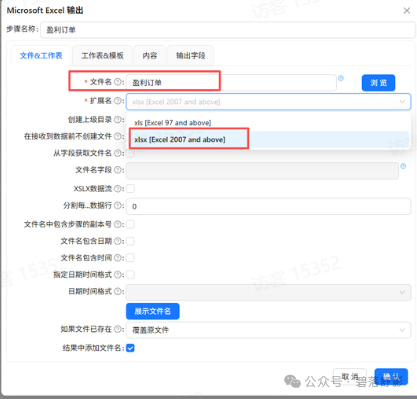Image resolution: width=417 pixels, height=399 pixels.
Task: Uncheck the 结果中添加文件名 checkbox
Action: [x=130, y=348]
